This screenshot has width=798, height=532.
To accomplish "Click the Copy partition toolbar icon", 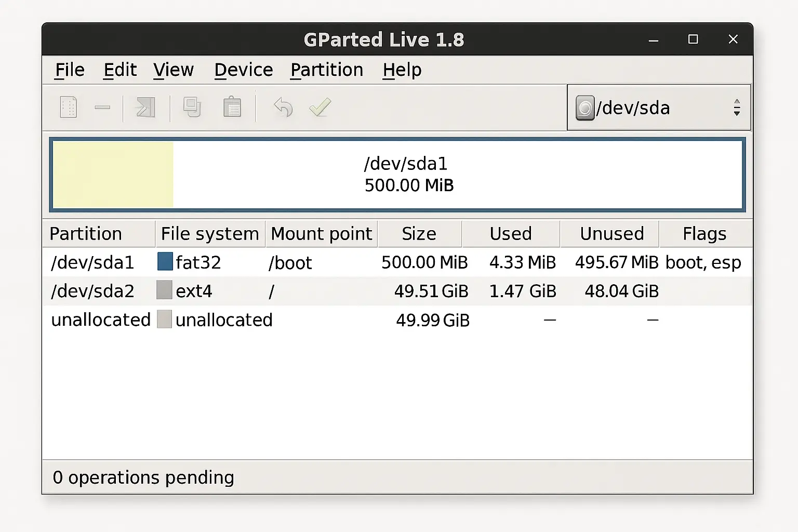I will click(x=191, y=108).
